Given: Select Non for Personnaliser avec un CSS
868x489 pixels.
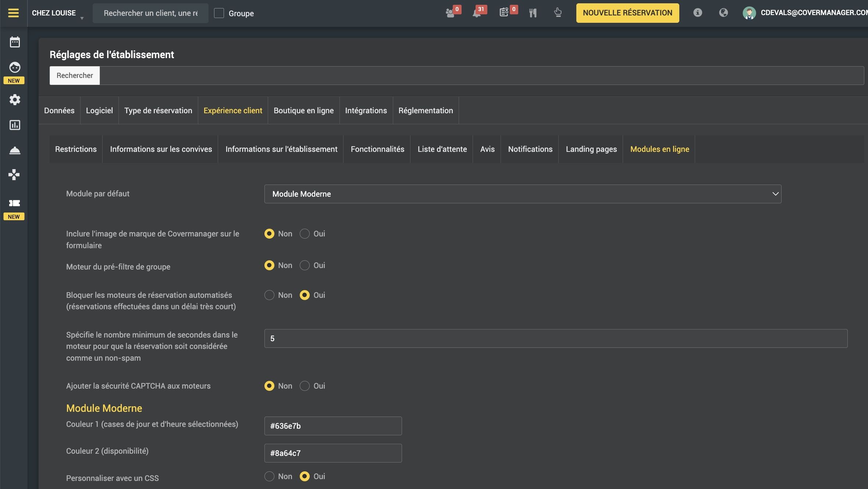Looking at the screenshot, I should pyautogui.click(x=269, y=476).
